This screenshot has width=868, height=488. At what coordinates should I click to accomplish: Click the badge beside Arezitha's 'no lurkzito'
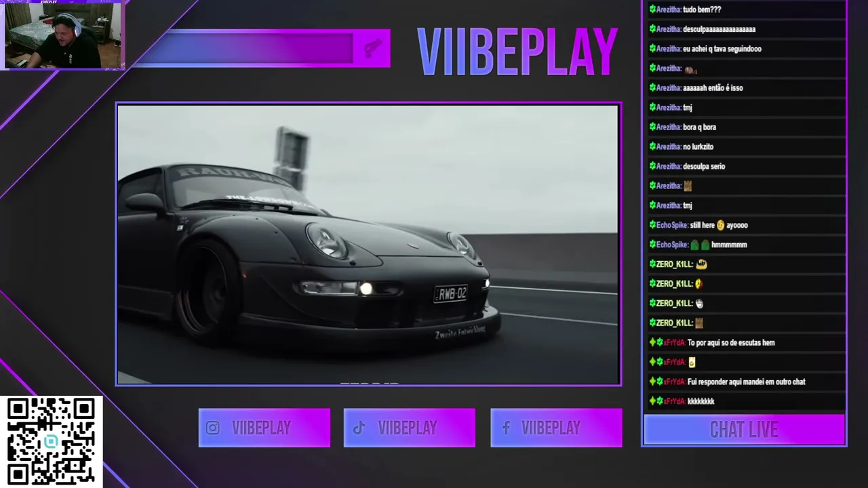[652, 146]
